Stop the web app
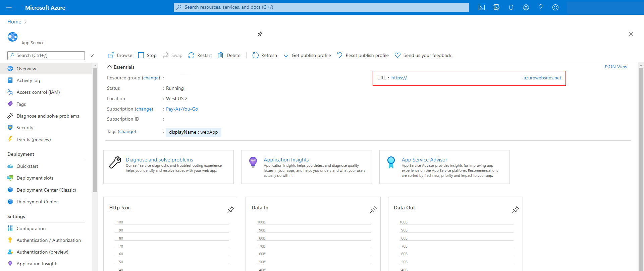644x271 pixels. coord(147,55)
